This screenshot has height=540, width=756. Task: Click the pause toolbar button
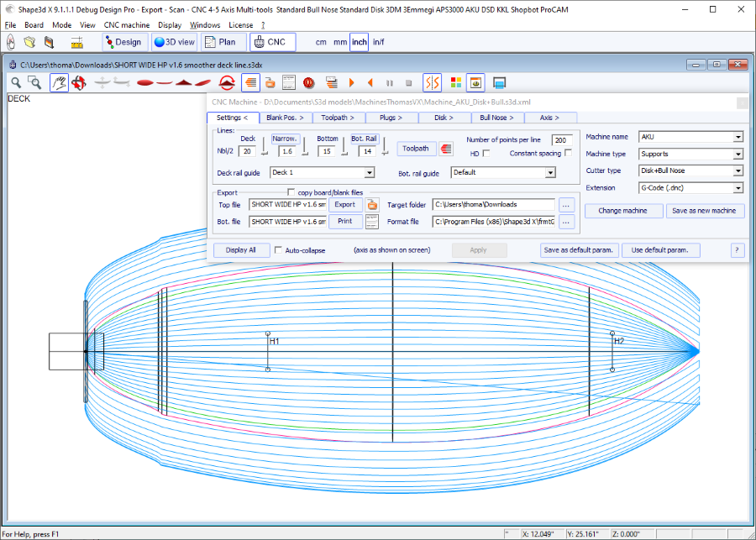(390, 82)
